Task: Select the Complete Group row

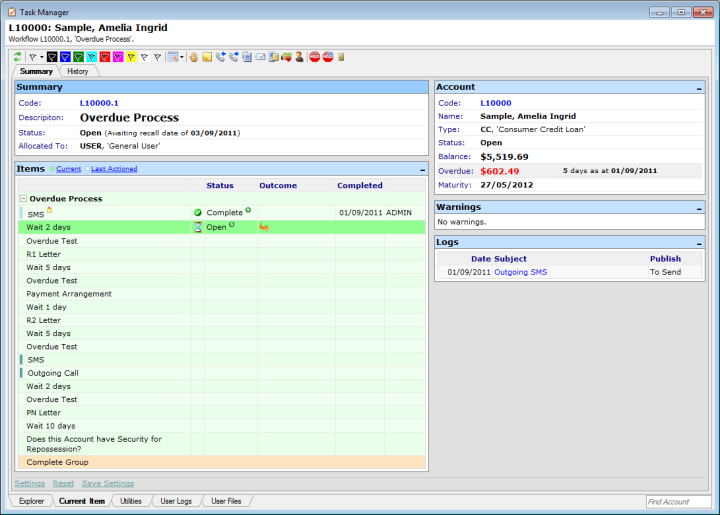Action: [222, 462]
